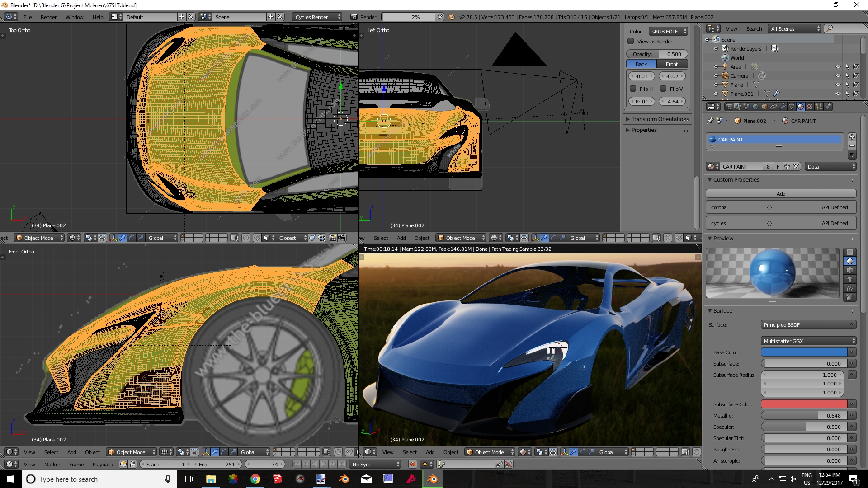This screenshot has height=488, width=868.
Task: Toggle visibility of Camera object in outliner
Action: click(839, 75)
